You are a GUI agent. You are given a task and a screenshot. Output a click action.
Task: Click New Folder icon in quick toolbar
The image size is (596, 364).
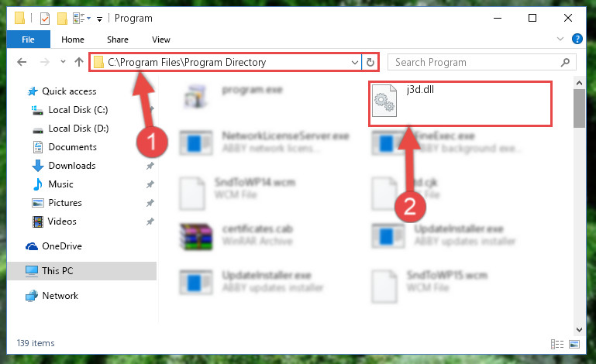point(62,18)
